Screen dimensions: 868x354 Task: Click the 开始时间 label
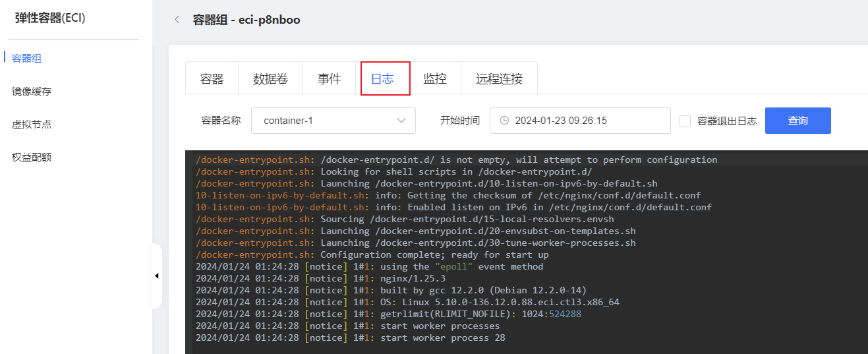[460, 121]
